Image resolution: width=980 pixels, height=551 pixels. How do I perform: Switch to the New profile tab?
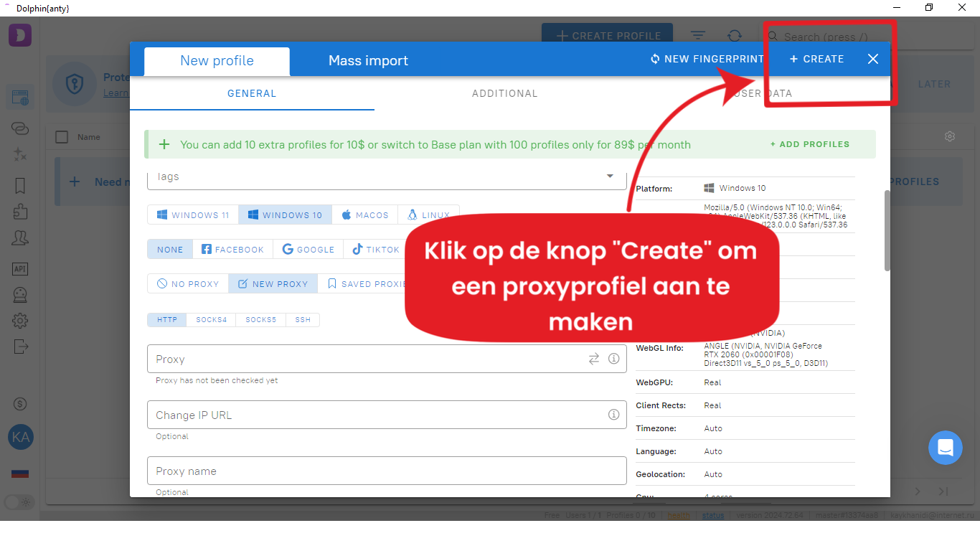point(217,61)
